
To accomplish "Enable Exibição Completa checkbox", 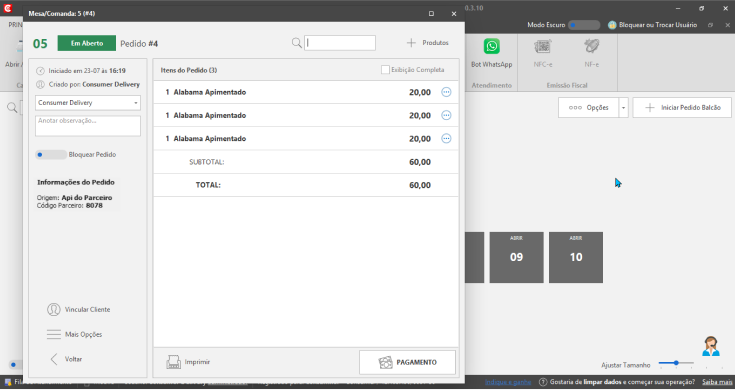I will tap(385, 70).
